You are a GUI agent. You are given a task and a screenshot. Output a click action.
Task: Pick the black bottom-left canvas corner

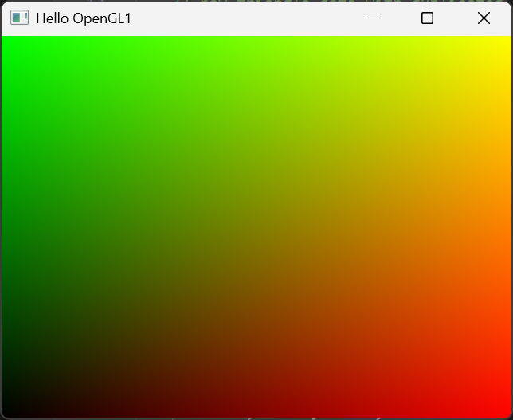pyautogui.click(x=5, y=414)
